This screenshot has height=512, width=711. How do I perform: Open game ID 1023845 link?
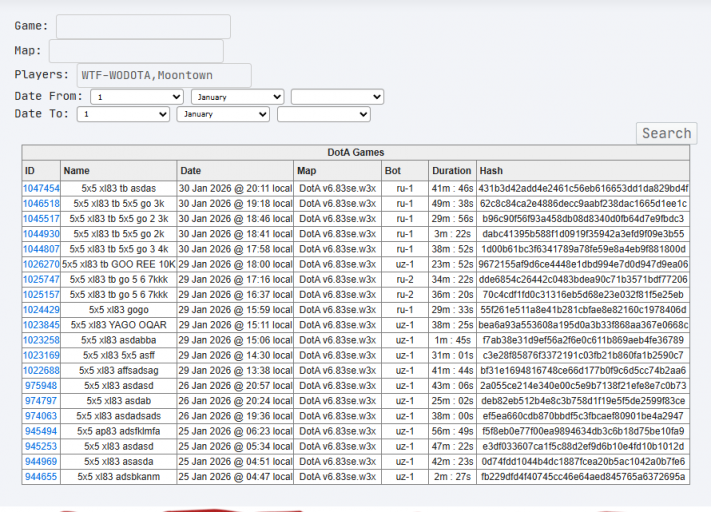pos(41,325)
